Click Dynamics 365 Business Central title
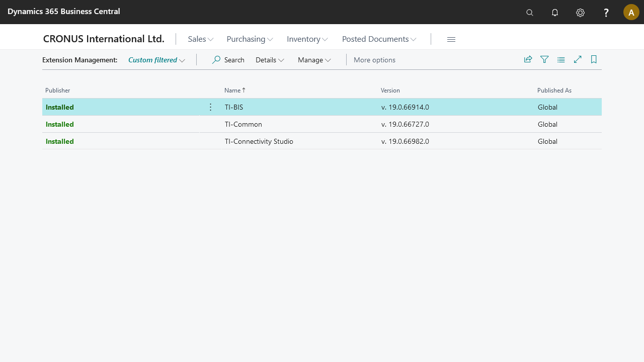This screenshot has width=644, height=362. pos(64,11)
